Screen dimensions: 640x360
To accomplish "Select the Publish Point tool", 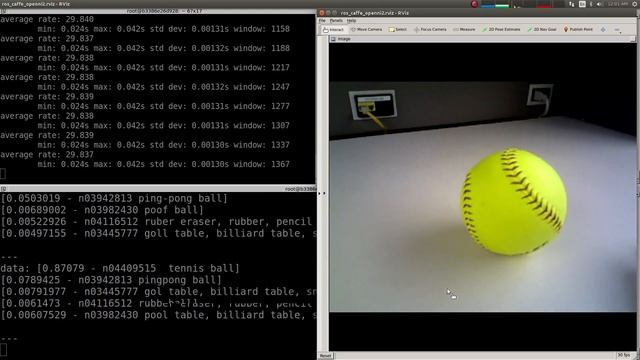I will [578, 29].
